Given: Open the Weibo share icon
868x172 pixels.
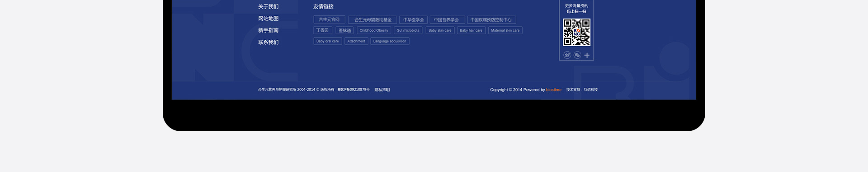Looking at the screenshot, I should (567, 55).
